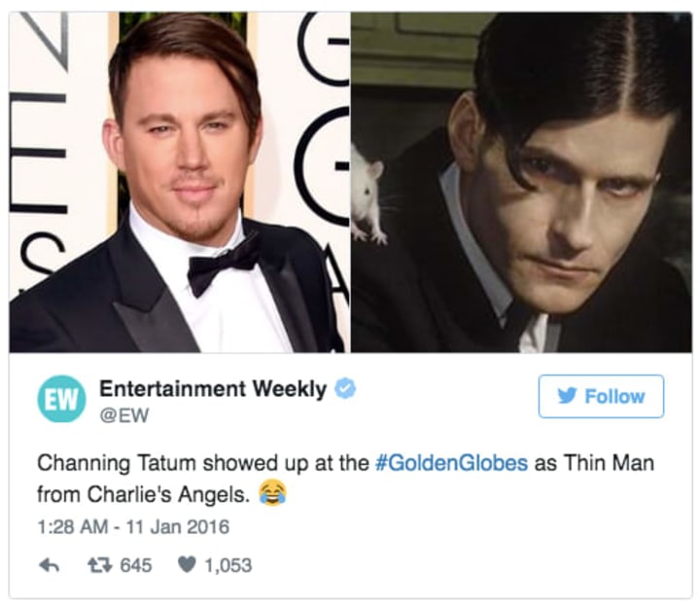This screenshot has width=700, height=609.
Task: View the 1,053 likes count
Action: coord(228,565)
